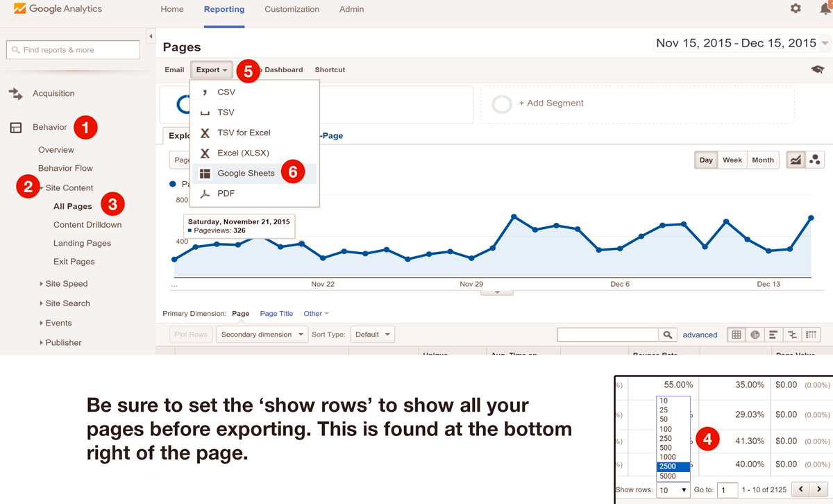This screenshot has width=833, height=504.
Task: Open the Secondary dimension dropdown
Action: (x=262, y=335)
